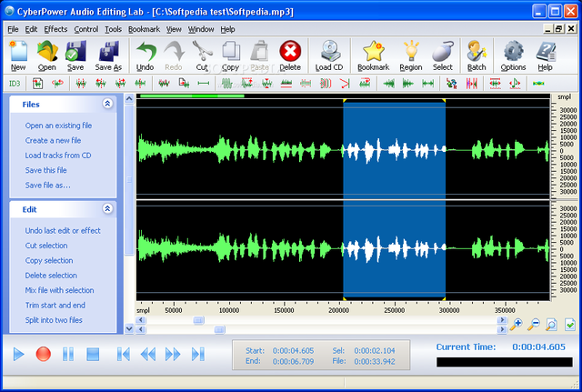This screenshot has height=392, width=582.
Task: Click the green checkmark icon beside zoom tools
Action: 570,325
